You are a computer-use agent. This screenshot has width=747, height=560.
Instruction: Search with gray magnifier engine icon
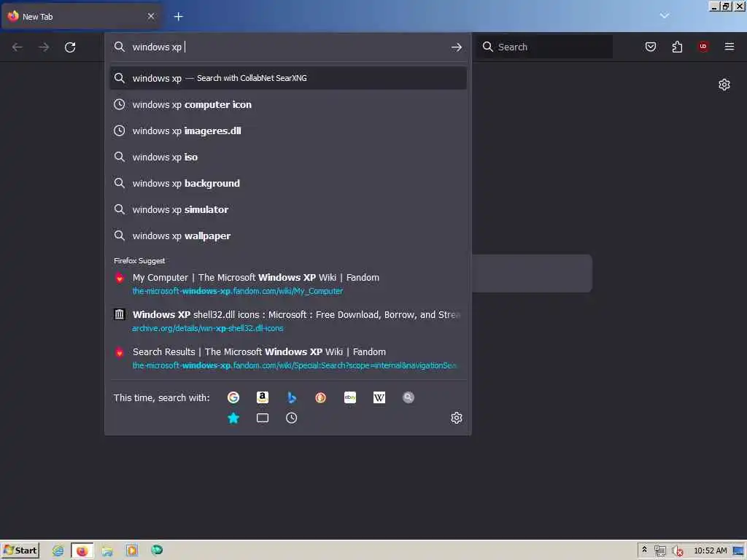[x=409, y=397]
